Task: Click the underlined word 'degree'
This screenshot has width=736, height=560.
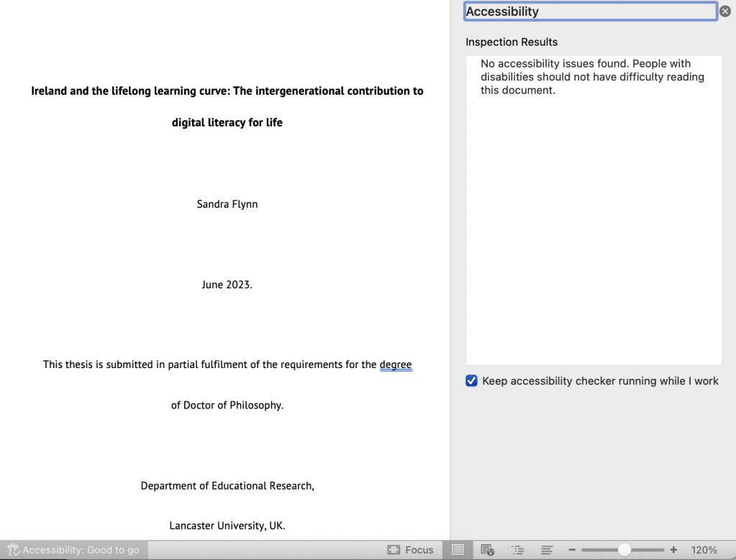Action: pyautogui.click(x=396, y=364)
